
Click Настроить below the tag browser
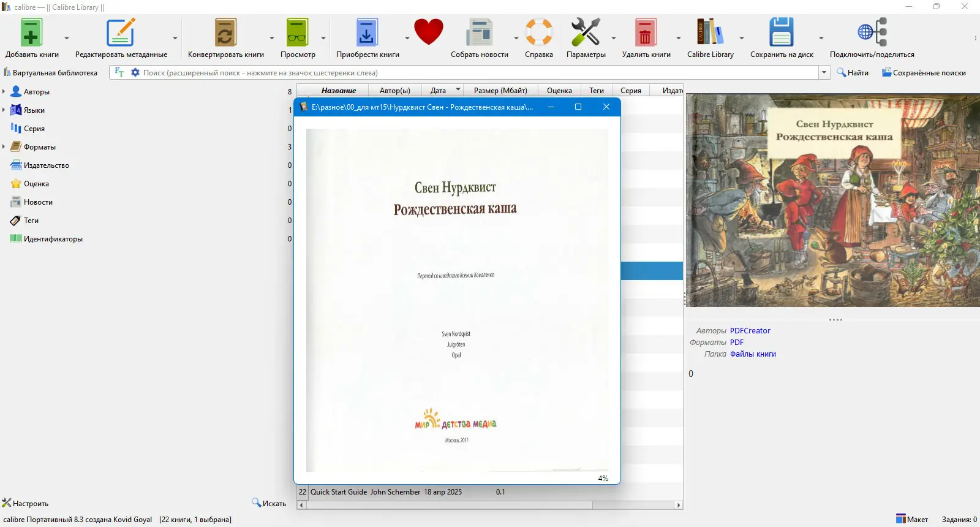click(x=25, y=503)
